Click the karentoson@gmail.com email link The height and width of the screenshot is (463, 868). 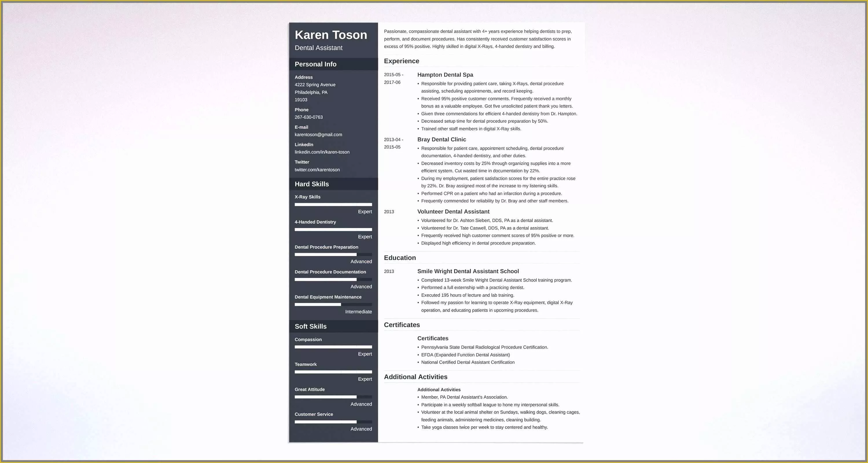tap(319, 134)
